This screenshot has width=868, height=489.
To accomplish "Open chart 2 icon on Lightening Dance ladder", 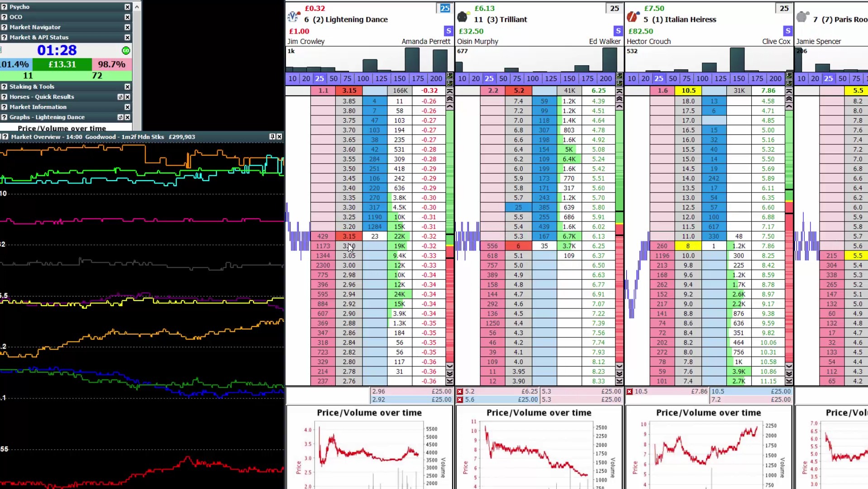I will pyautogui.click(x=450, y=83).
